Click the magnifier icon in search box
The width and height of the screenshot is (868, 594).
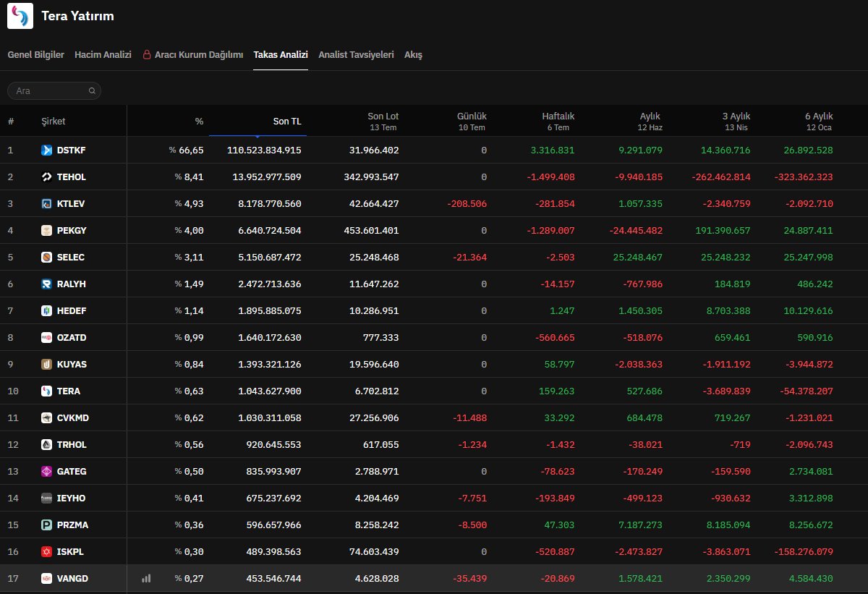click(x=92, y=91)
